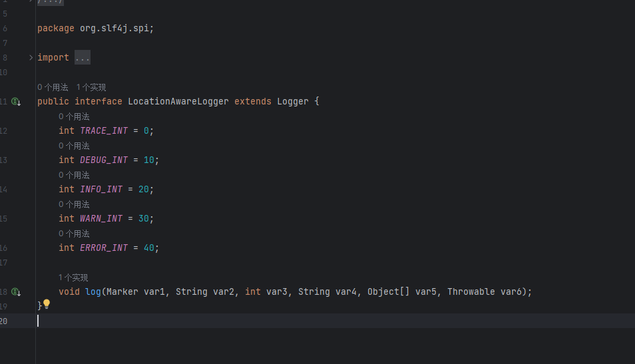Viewport: 635px width, 364px height.
Task: Place cursor on the log method name
Action: click(93, 291)
